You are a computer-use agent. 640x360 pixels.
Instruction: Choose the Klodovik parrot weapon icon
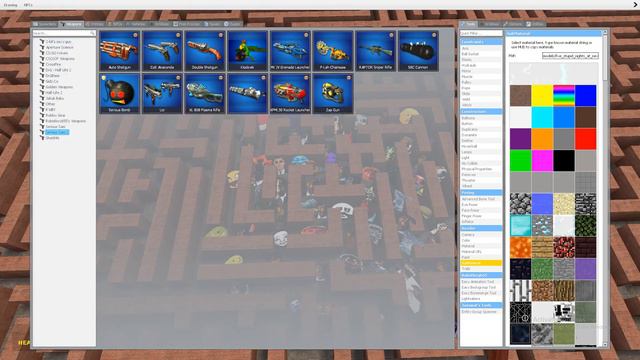pos(247,51)
